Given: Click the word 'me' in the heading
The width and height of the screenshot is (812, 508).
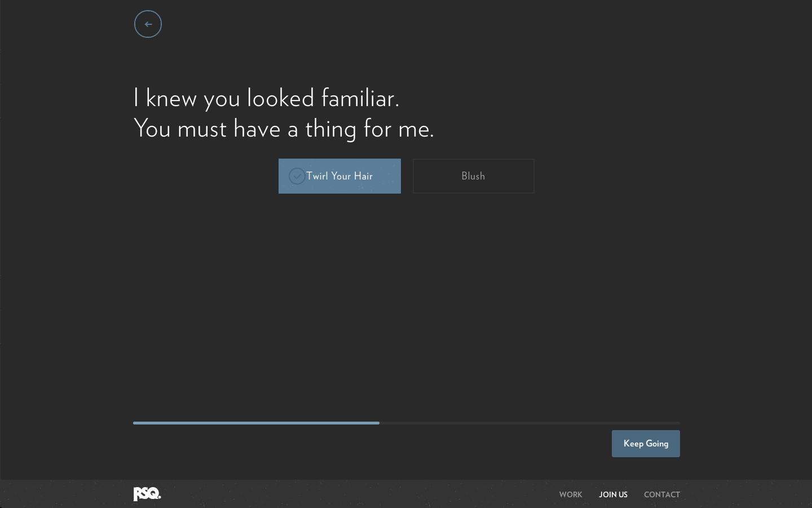Looking at the screenshot, I should pyautogui.click(x=415, y=129).
